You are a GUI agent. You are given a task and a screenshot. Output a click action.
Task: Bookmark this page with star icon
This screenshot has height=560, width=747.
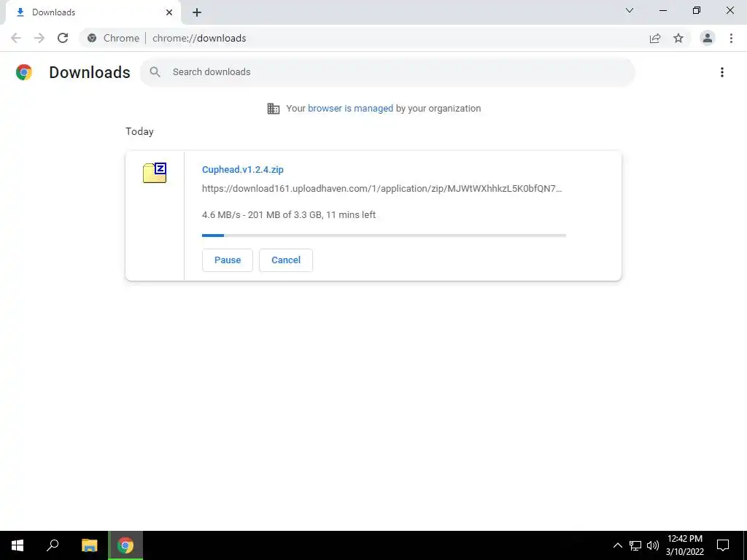click(x=678, y=38)
